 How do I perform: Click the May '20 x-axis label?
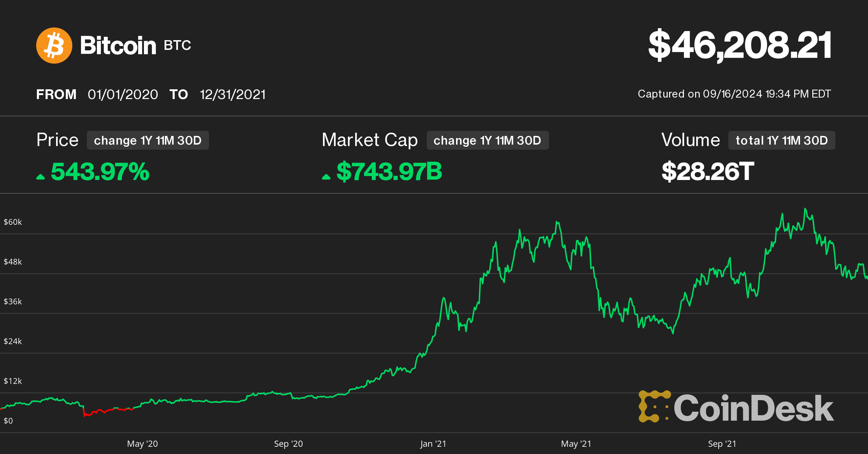(142, 444)
